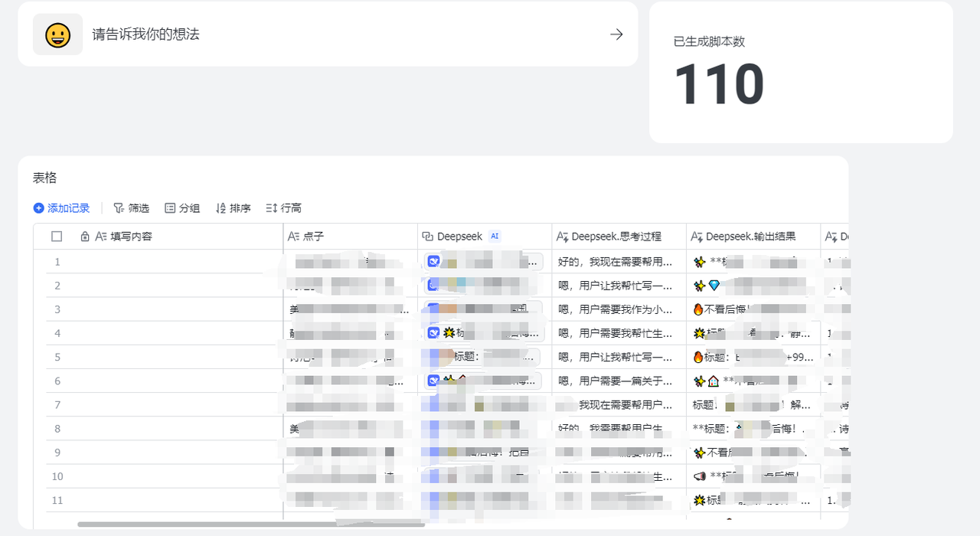Open the 排序 sort option
980x536 pixels.
[x=233, y=208]
